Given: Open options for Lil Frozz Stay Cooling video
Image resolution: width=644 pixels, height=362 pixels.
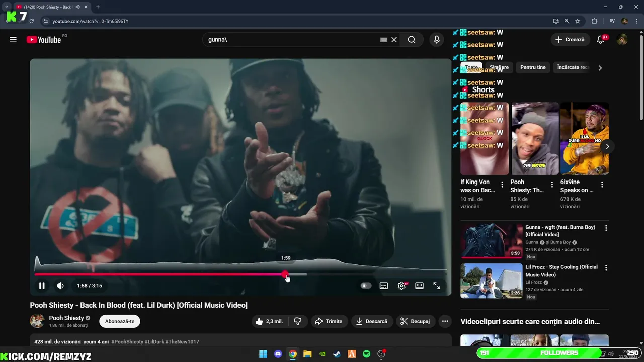Looking at the screenshot, I should coord(606,268).
